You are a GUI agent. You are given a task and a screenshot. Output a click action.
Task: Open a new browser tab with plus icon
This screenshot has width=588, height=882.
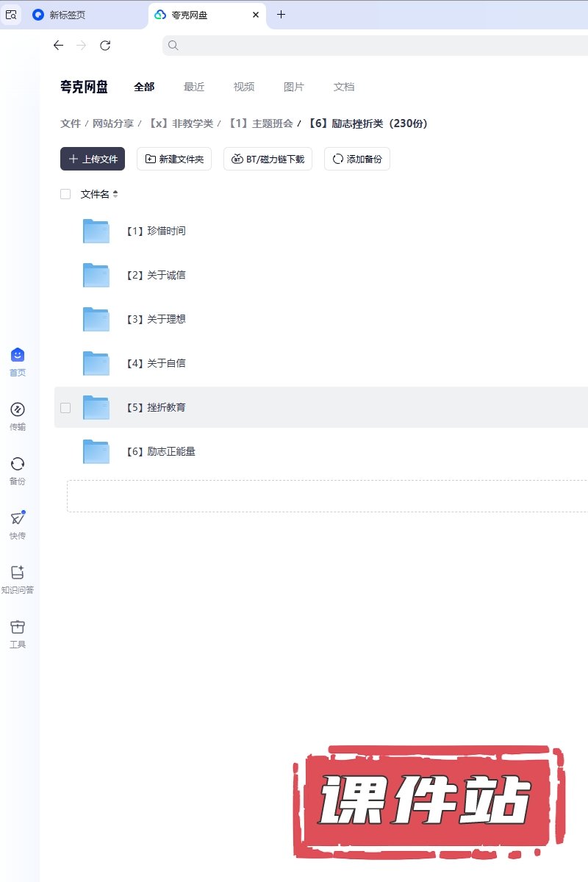click(281, 15)
